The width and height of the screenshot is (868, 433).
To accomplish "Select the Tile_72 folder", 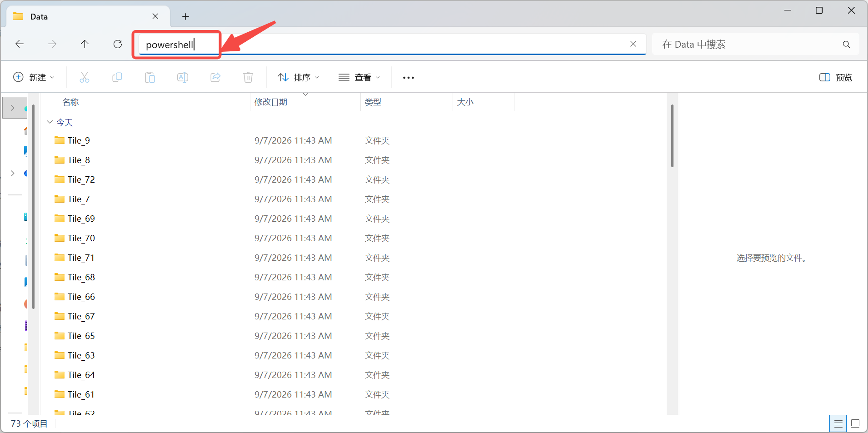I will 81,179.
